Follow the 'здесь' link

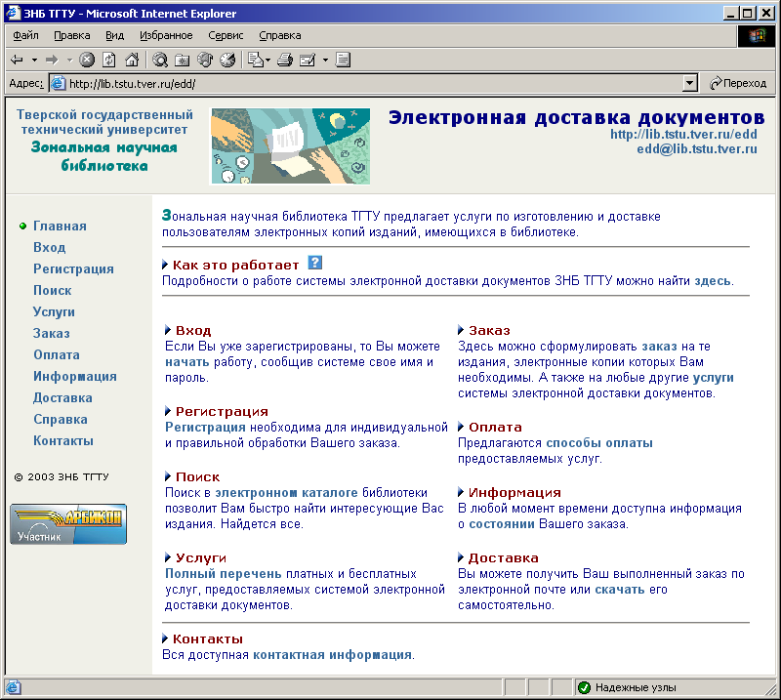click(713, 281)
